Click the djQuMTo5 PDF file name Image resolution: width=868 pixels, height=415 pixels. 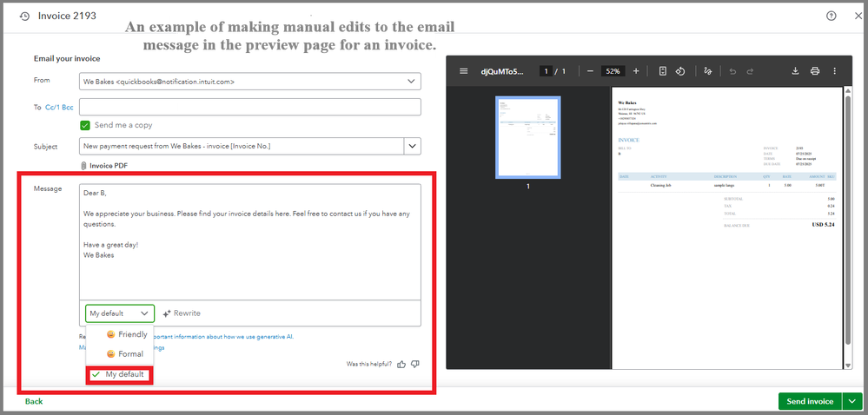point(501,71)
